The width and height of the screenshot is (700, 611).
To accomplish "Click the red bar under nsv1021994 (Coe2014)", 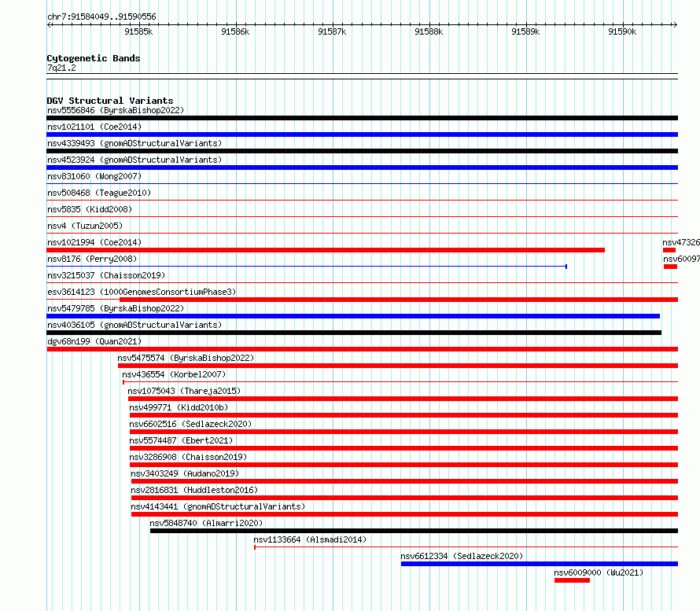I will 326,250.
